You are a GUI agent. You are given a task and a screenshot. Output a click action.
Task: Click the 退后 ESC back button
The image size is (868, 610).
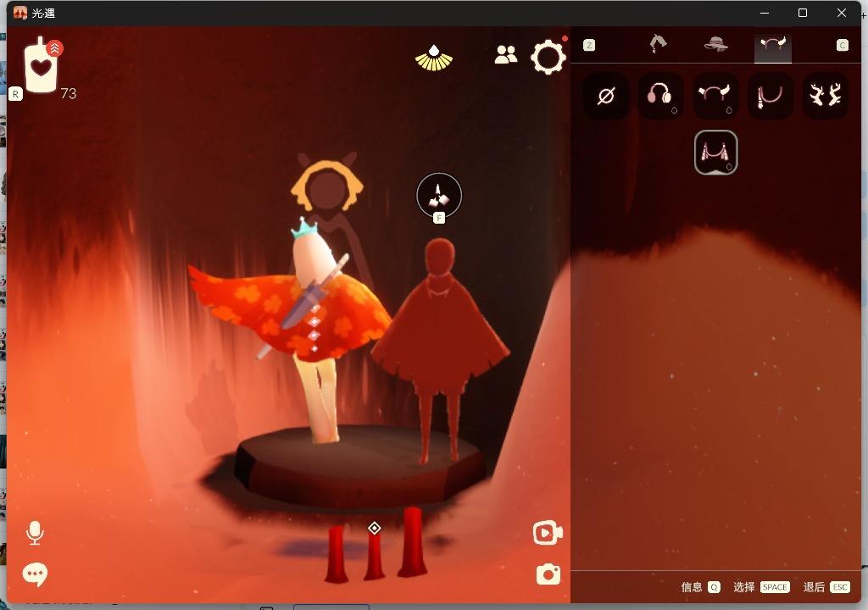coord(826,587)
